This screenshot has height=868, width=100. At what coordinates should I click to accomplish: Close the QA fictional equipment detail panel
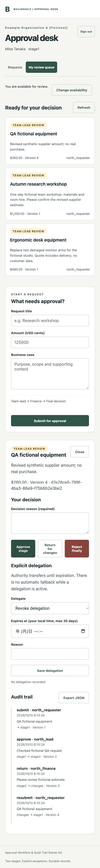pyautogui.click(x=80, y=452)
